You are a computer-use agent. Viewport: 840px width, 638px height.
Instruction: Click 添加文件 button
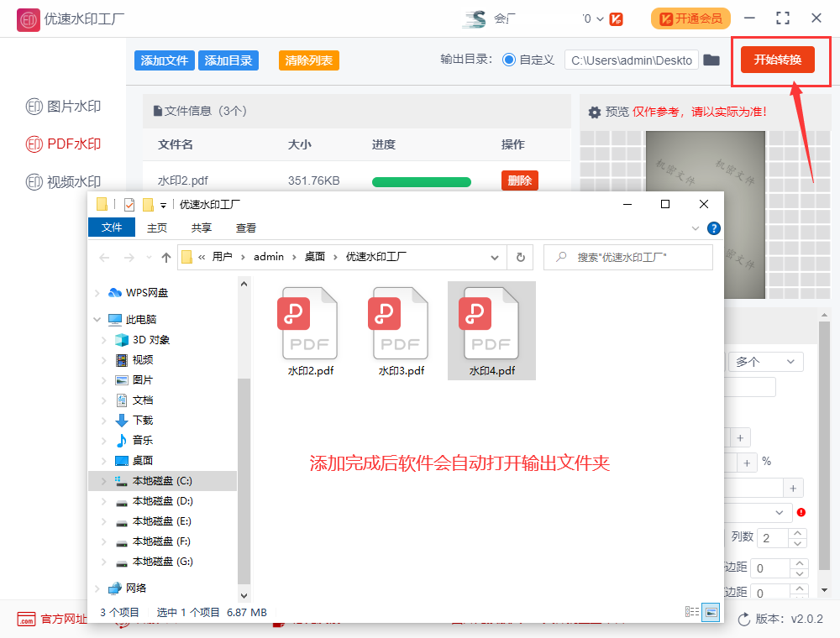[x=164, y=60]
